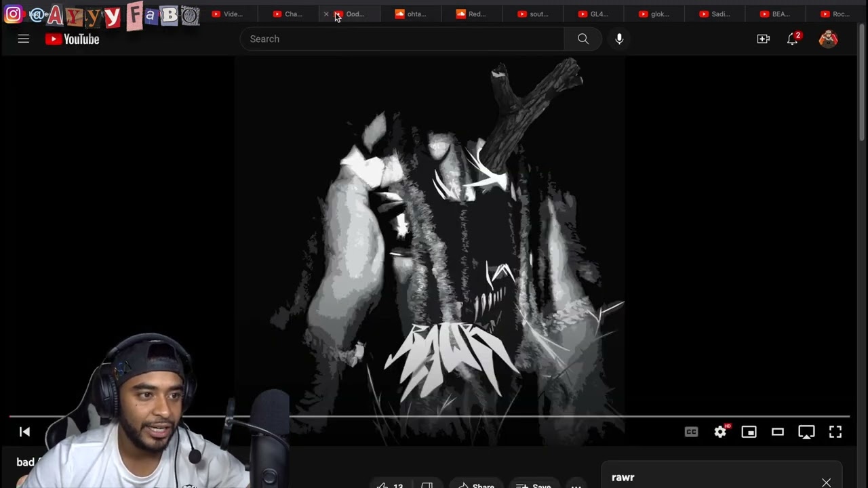Like the video with thumbs up
Viewport: 868px width, 488px height.
coord(391,485)
